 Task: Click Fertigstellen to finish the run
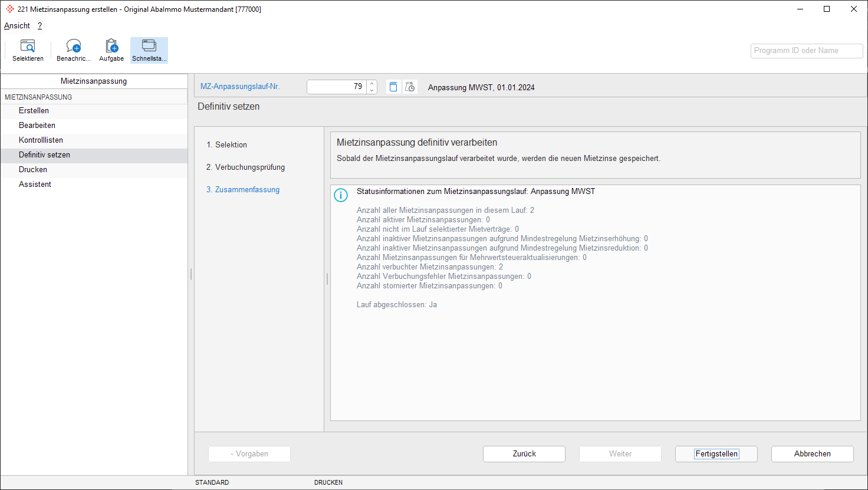pos(716,454)
